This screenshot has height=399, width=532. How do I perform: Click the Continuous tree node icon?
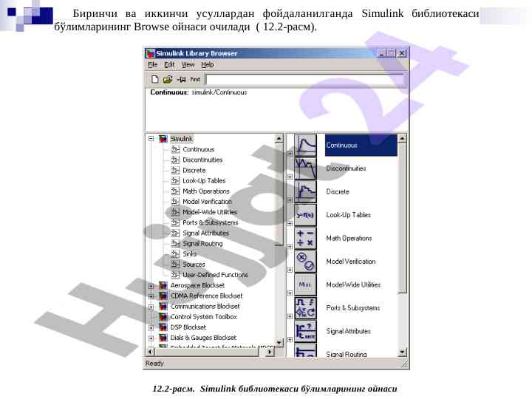(175, 149)
